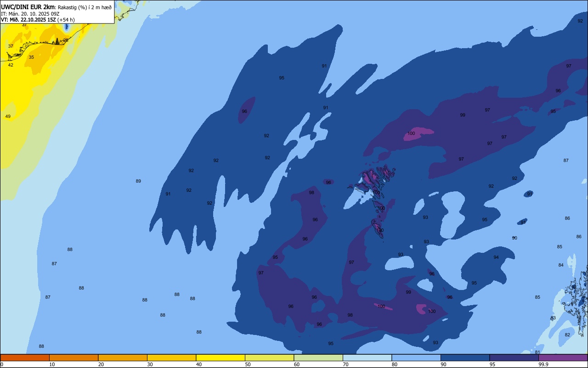Click the '83' humidity value on the map

pos(553,318)
